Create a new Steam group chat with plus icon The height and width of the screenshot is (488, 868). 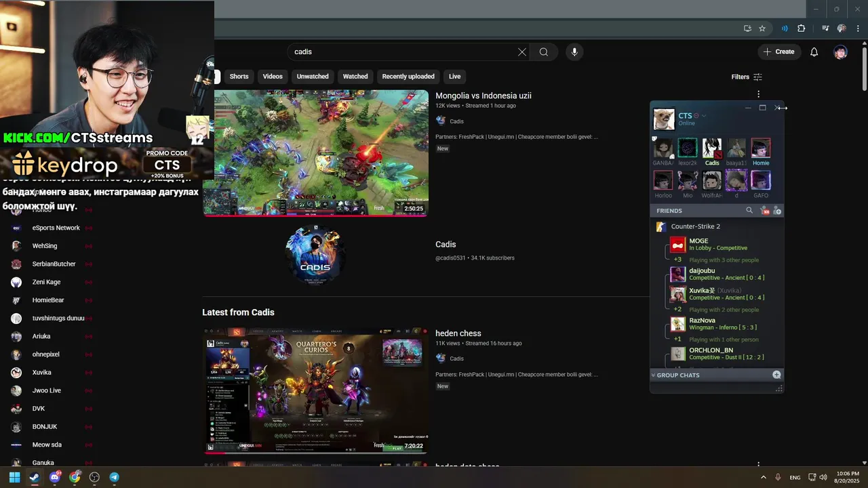coord(776,375)
